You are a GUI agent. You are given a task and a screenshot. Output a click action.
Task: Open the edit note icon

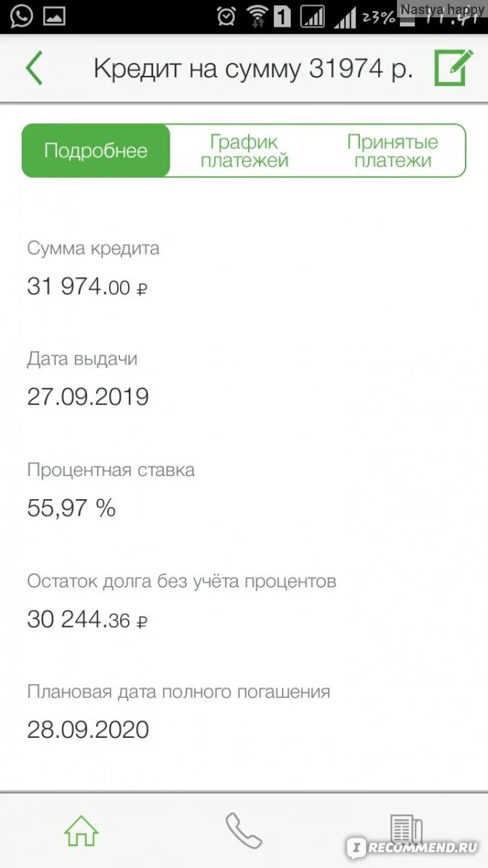coord(454,67)
